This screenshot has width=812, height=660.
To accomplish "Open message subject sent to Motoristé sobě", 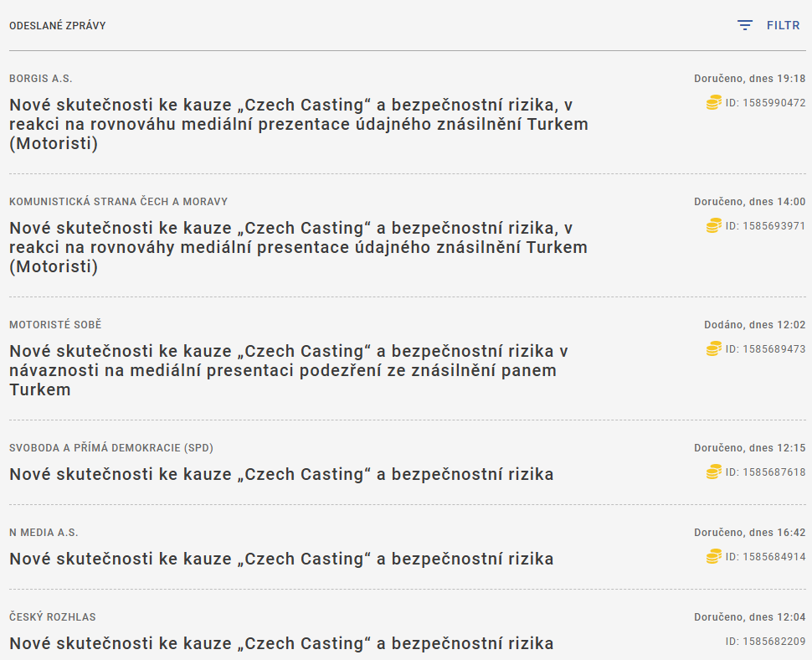I will [x=289, y=370].
